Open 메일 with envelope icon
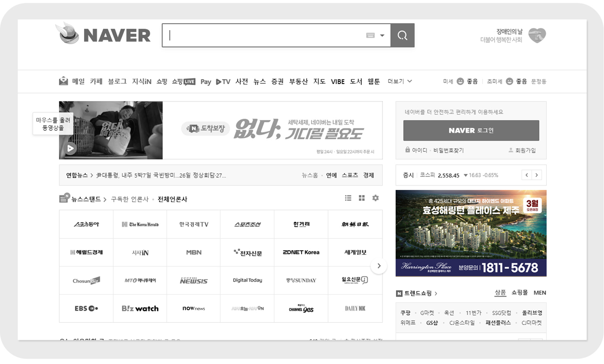 [x=72, y=81]
